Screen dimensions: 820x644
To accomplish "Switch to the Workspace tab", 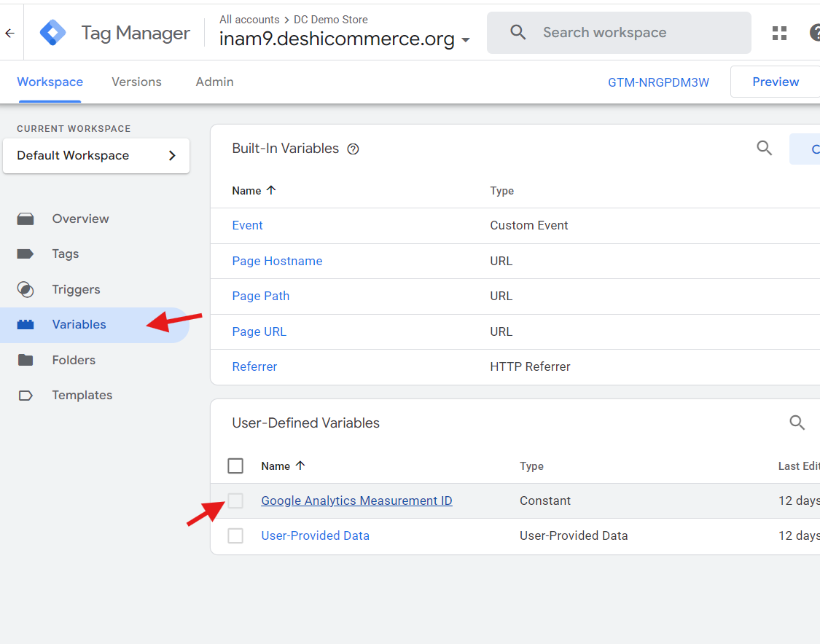I will (x=50, y=82).
